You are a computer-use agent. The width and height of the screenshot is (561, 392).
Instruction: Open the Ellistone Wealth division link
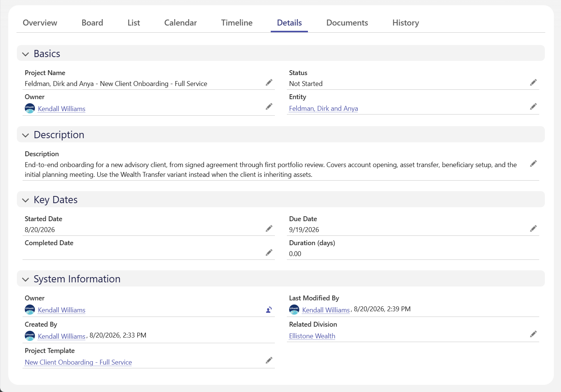coord(312,336)
